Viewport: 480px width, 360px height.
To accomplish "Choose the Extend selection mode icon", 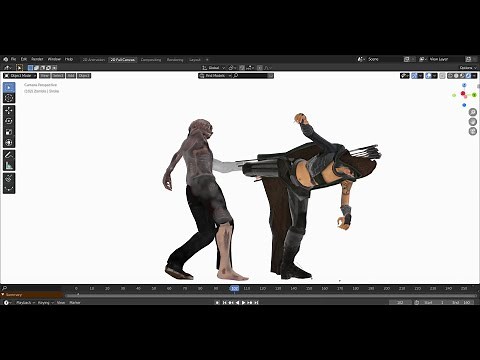I will coord(37,68).
